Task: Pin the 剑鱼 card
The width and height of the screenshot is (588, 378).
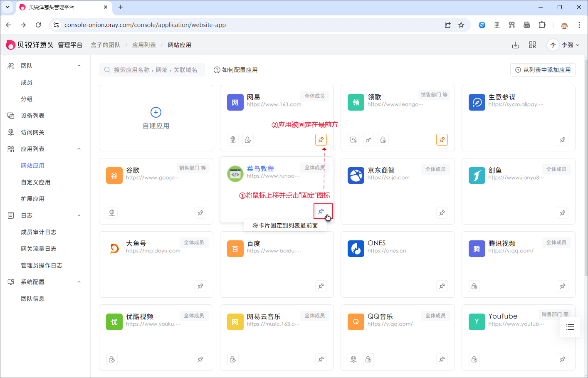Action: coord(563,213)
